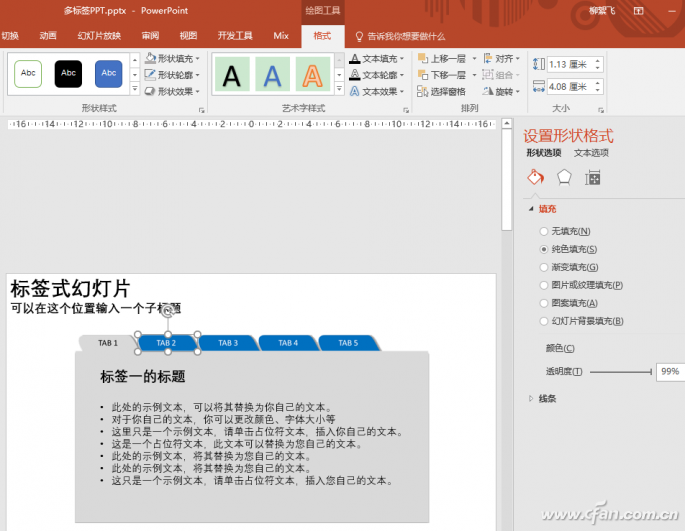685x531 pixels.
Task: Select the 无填充 (no fill) radio option
Action: coord(544,231)
